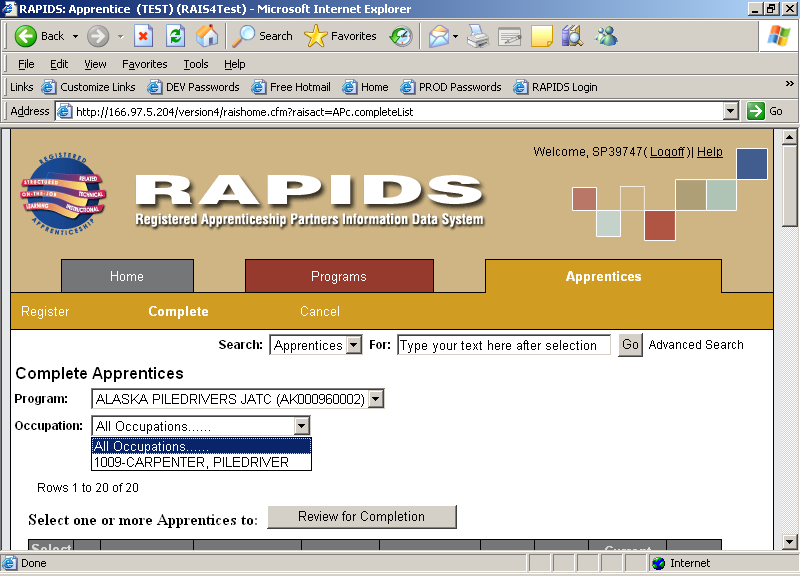Open the Edit menu
Viewport: 800px width, 576px height.
[59, 64]
